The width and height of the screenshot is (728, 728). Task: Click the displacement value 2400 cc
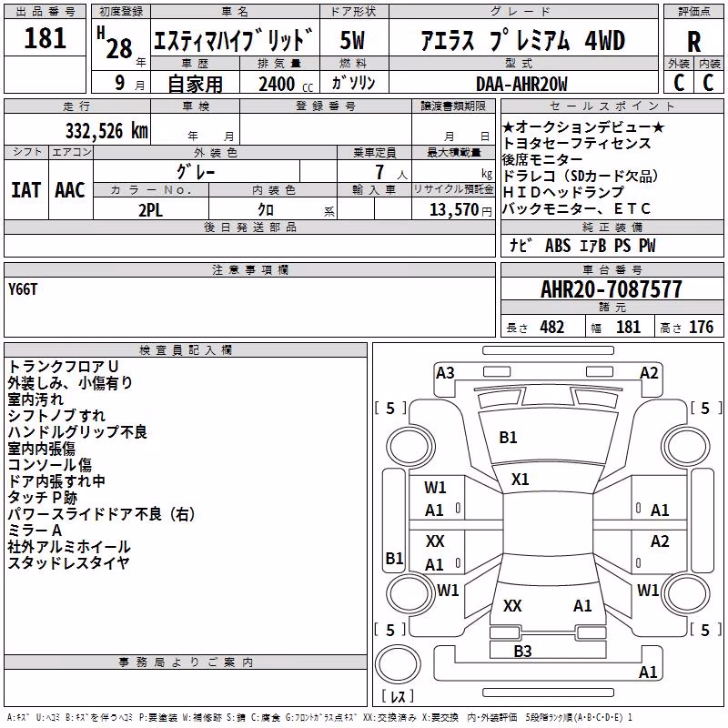point(286,84)
